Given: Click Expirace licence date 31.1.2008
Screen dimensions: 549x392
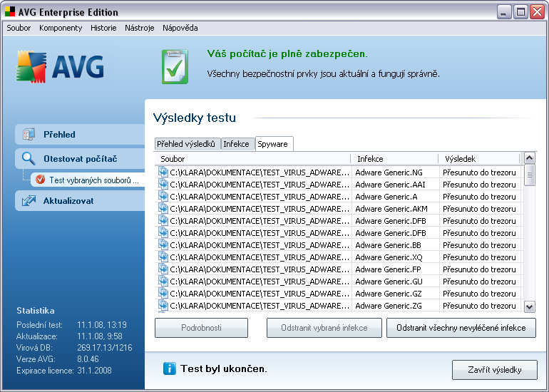Looking at the screenshot, I should click(x=94, y=371).
